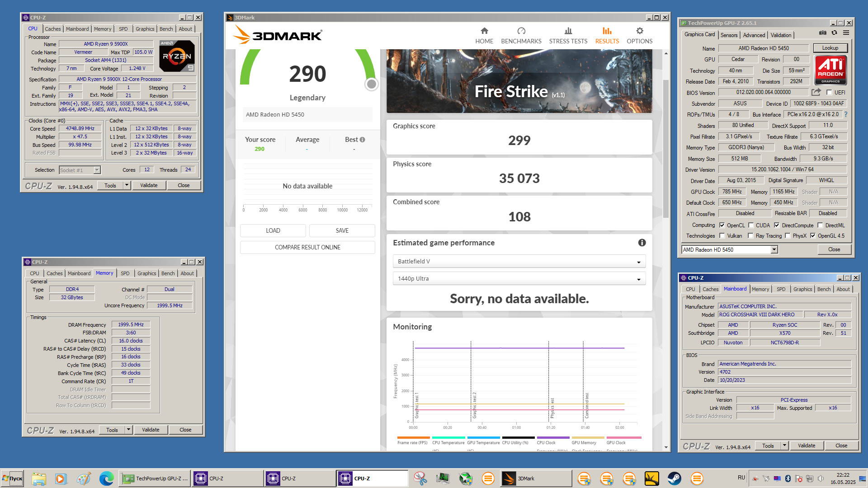Toggle the OpenGL 4.5 checkbox

813,235
